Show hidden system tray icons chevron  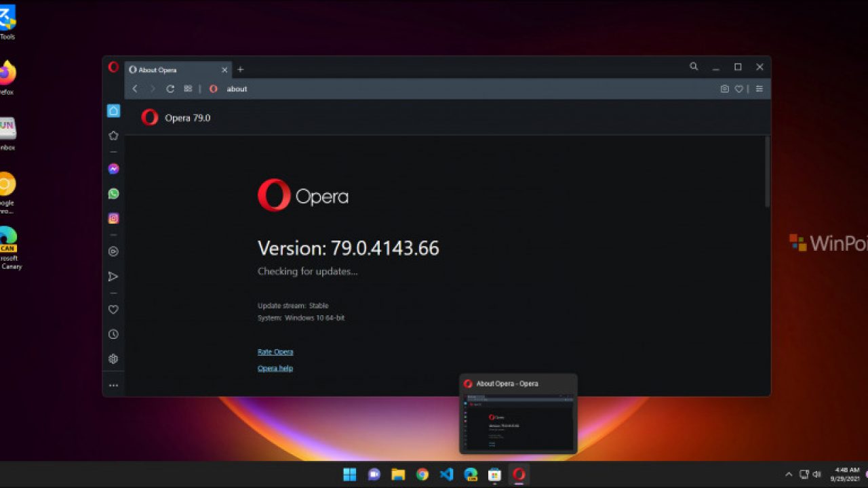[788, 474]
